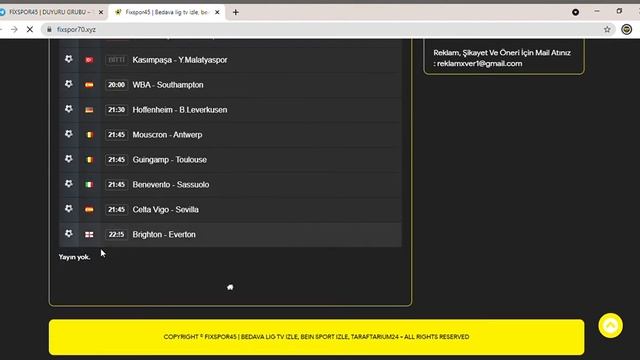Click soccer ball icon beside WBA - Southampton
640x360 pixels.
click(x=69, y=84)
